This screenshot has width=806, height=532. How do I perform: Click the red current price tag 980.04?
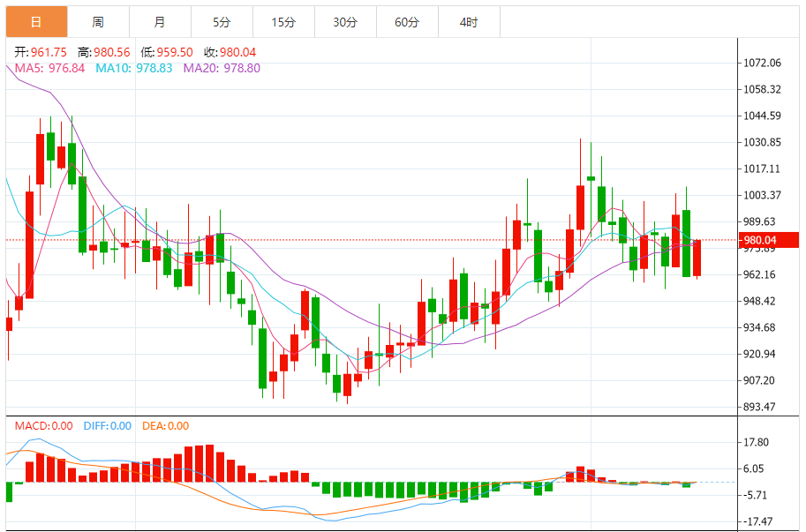[x=768, y=240]
